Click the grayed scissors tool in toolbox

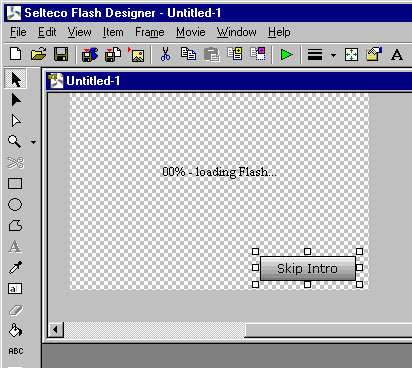click(15, 163)
